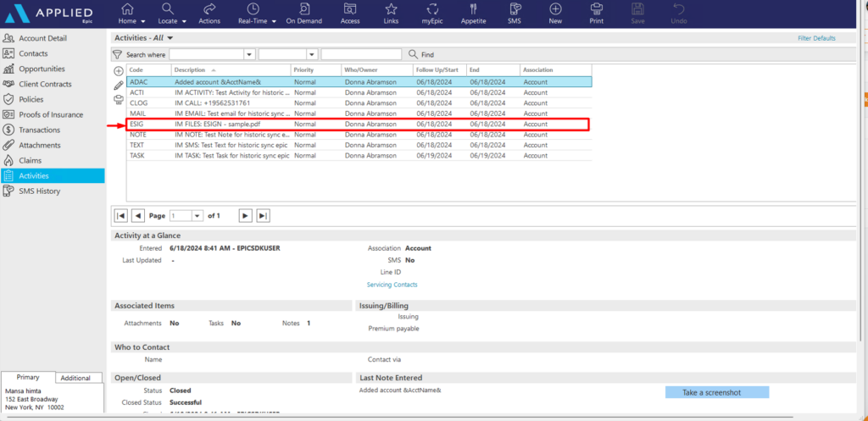Click the On Demand toolbar icon
The image size is (868, 421).
tap(304, 14)
